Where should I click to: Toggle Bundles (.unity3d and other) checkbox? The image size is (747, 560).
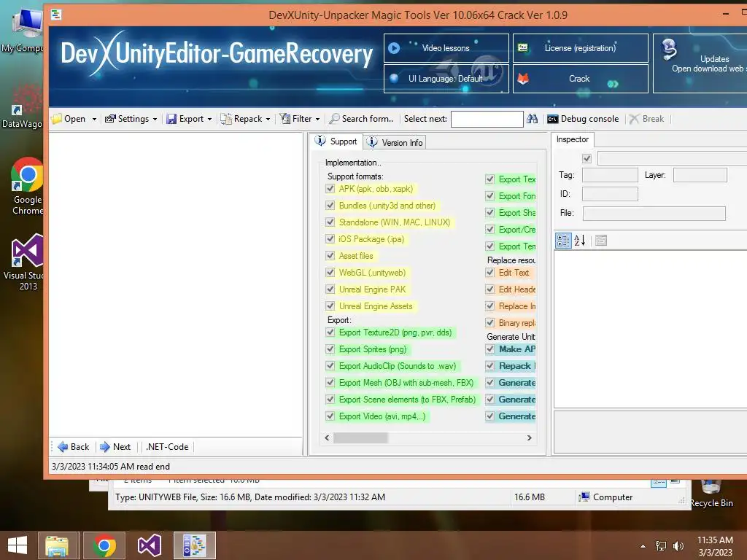click(x=330, y=205)
